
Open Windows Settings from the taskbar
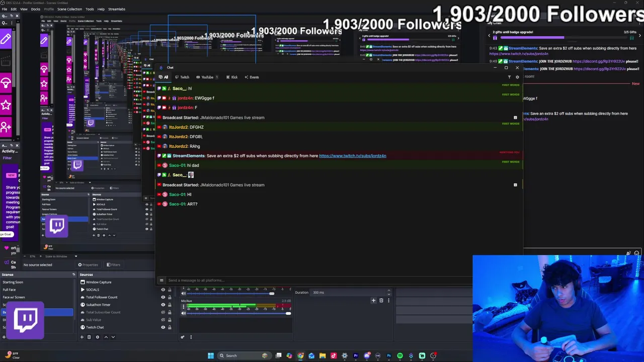click(345, 355)
